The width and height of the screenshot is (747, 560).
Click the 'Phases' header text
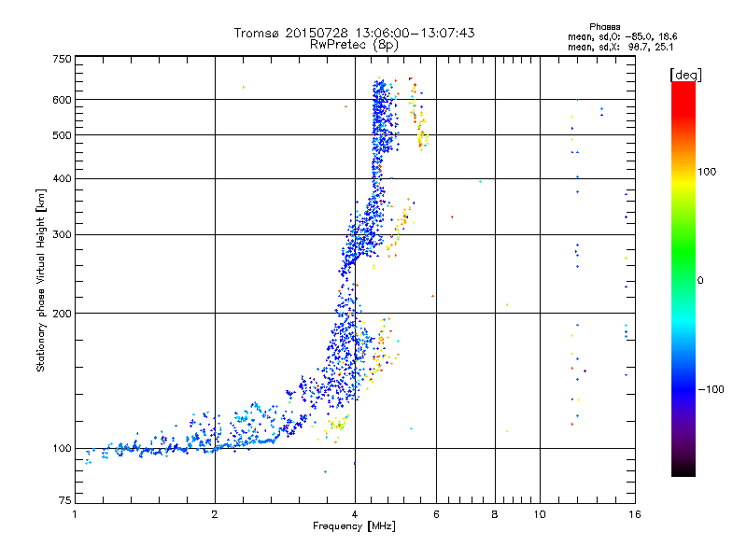[x=604, y=27]
